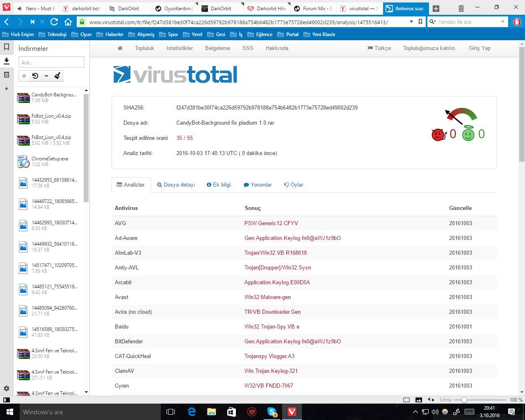Open the Ek bilgi tab
This screenshot has width=525, height=420.
(x=219, y=185)
